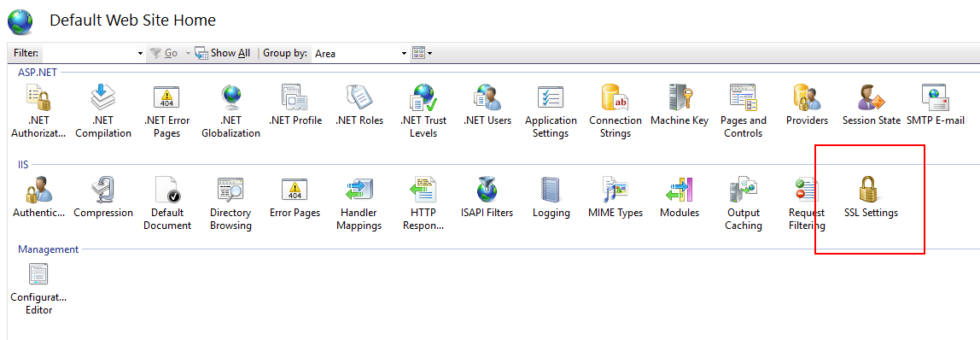Open the Group by Area dropdown
The height and width of the screenshot is (340, 980).
(360, 54)
